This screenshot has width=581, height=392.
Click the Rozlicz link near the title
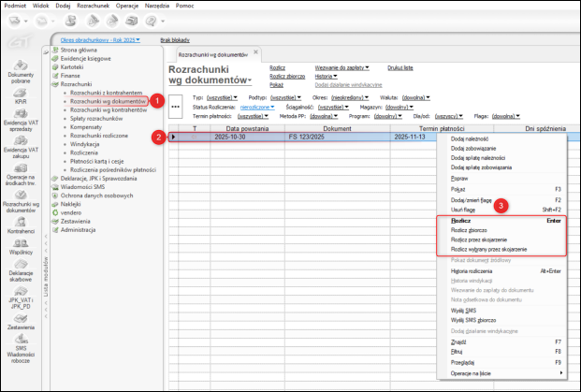pos(278,67)
